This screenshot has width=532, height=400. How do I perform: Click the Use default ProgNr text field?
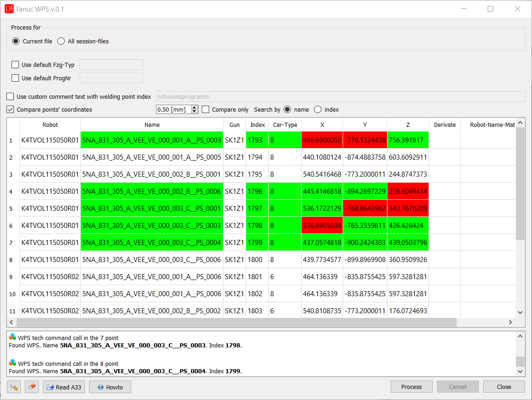click(111, 78)
